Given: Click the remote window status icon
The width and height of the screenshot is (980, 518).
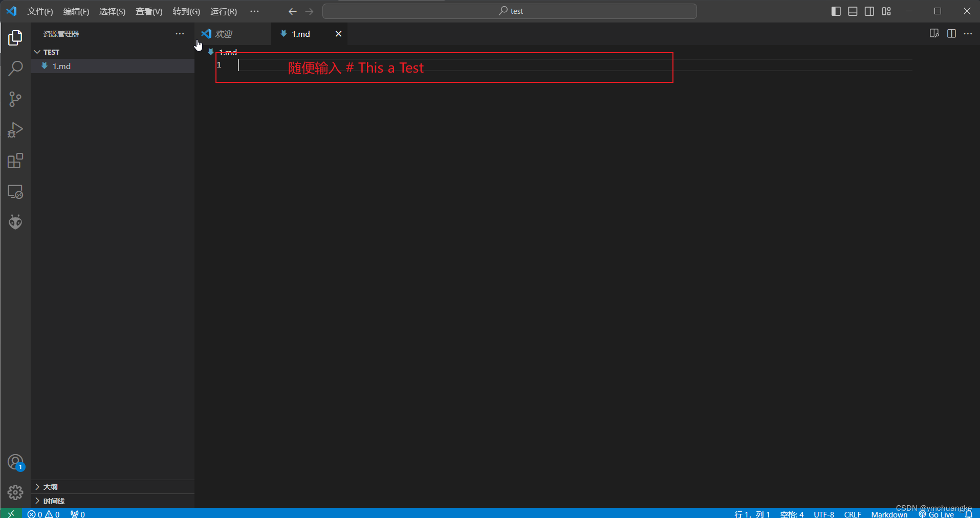Looking at the screenshot, I should pyautogui.click(x=11, y=513).
